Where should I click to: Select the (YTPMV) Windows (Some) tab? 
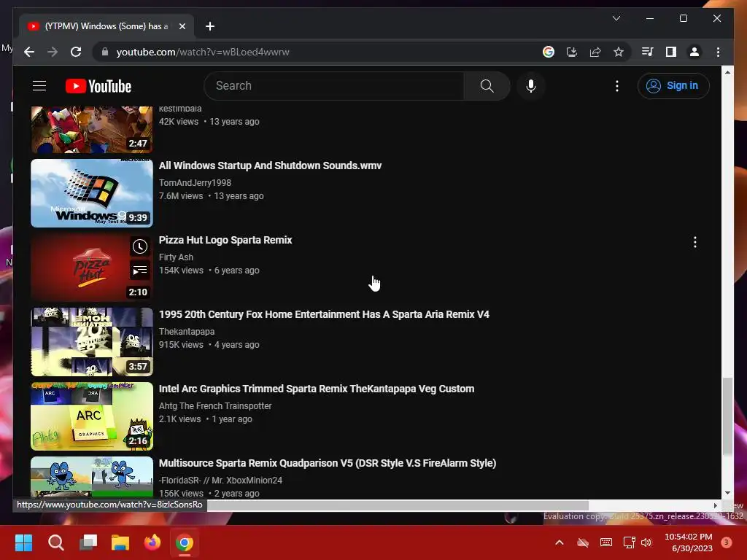tap(107, 26)
